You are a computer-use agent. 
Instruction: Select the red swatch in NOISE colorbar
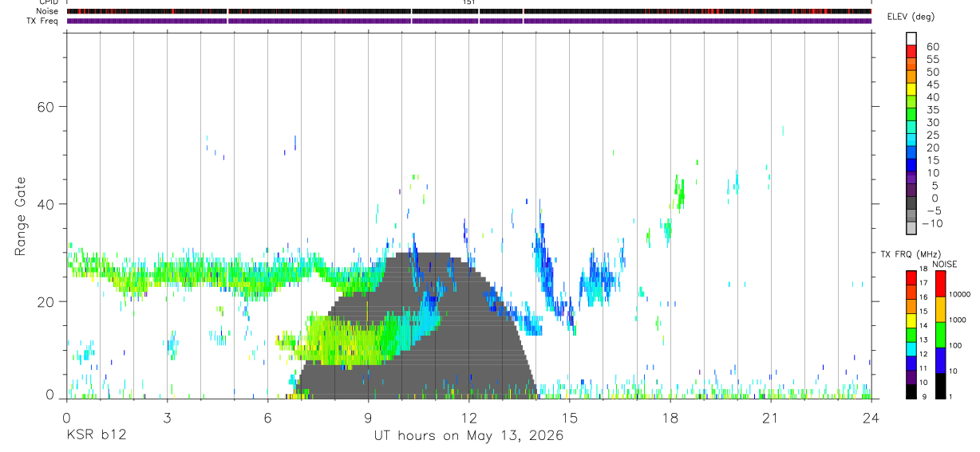(x=942, y=284)
